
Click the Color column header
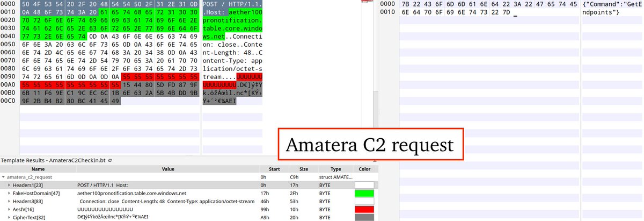pyautogui.click(x=365, y=168)
